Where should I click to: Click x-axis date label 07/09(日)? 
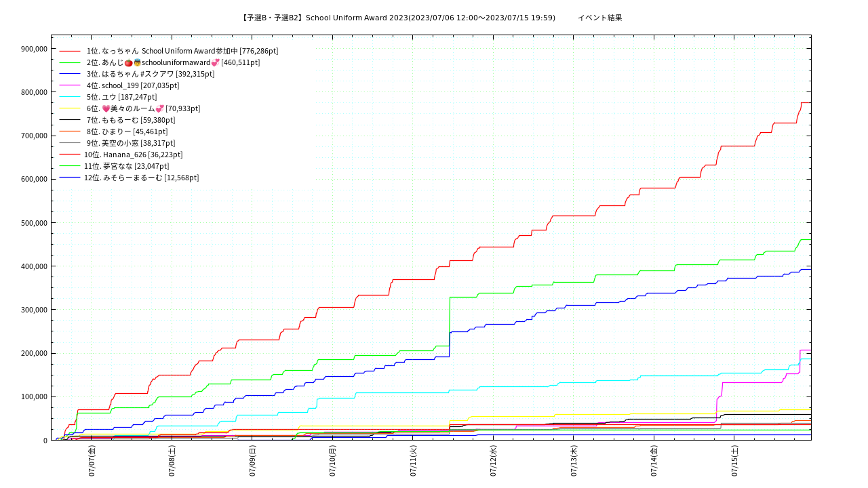(x=252, y=461)
